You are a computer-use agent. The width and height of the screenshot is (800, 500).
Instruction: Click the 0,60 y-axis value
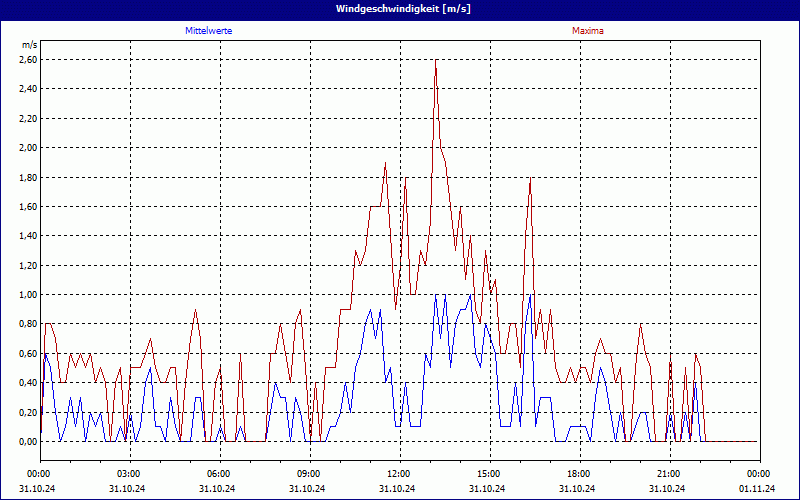[x=29, y=354]
